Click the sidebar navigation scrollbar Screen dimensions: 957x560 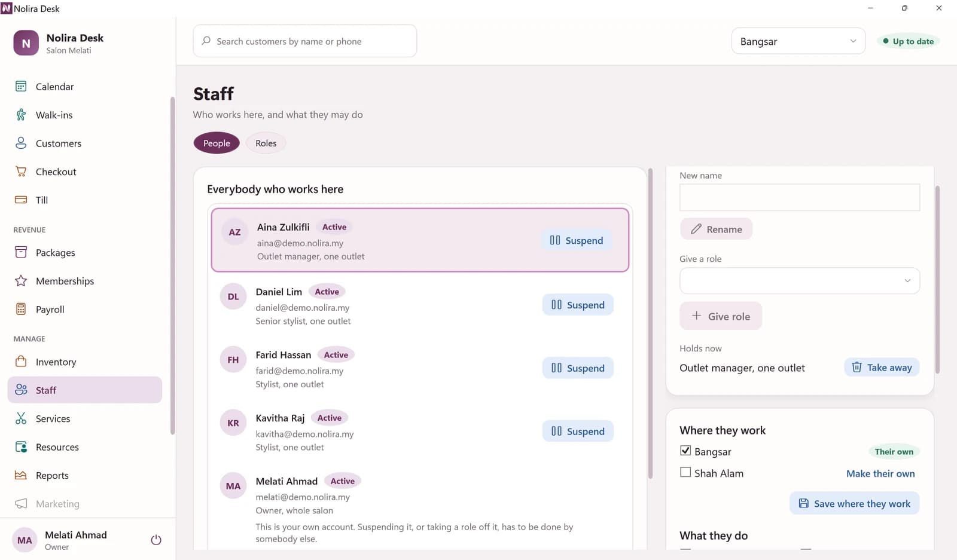tap(172, 266)
